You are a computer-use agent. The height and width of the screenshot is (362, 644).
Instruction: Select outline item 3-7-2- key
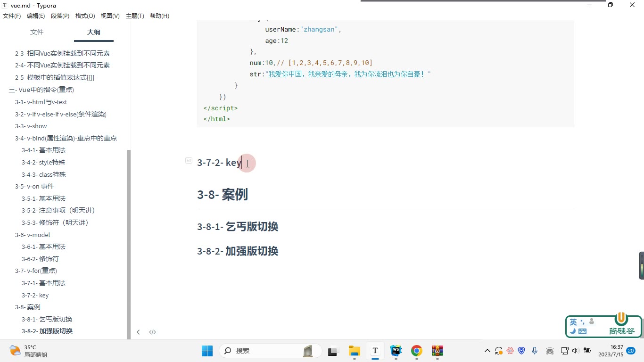(x=35, y=295)
